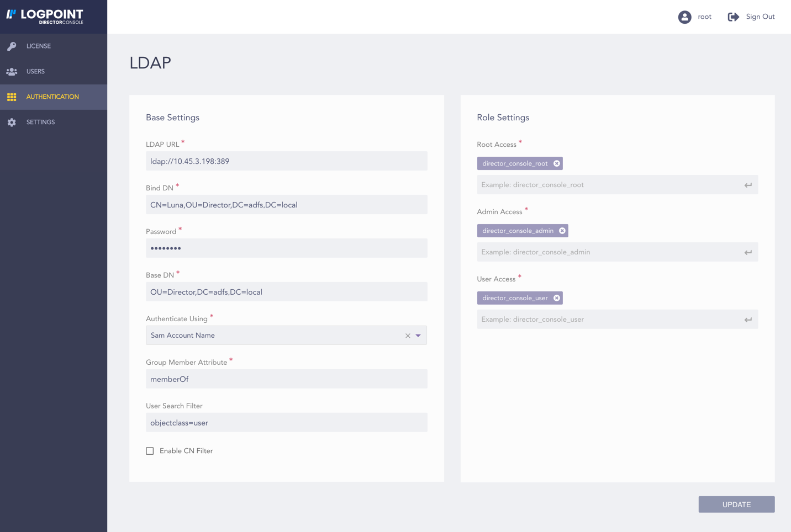Click inside the LDAP URL field
Image resolution: width=791 pixels, height=532 pixels.
(286, 161)
